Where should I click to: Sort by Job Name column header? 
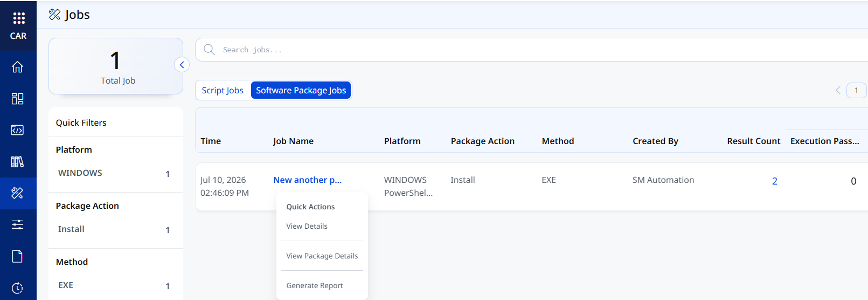tap(293, 141)
